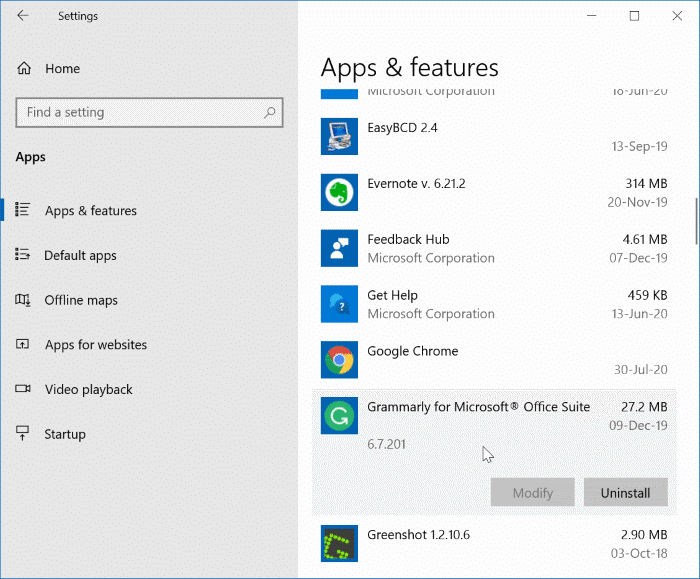Select Feedback Hub entry
This screenshot has height=579, width=700.
coord(494,248)
